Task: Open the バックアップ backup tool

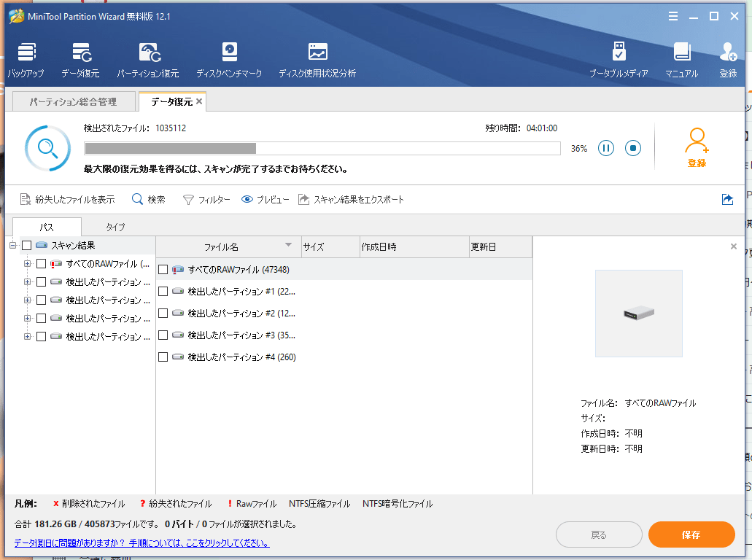Action: click(26, 60)
